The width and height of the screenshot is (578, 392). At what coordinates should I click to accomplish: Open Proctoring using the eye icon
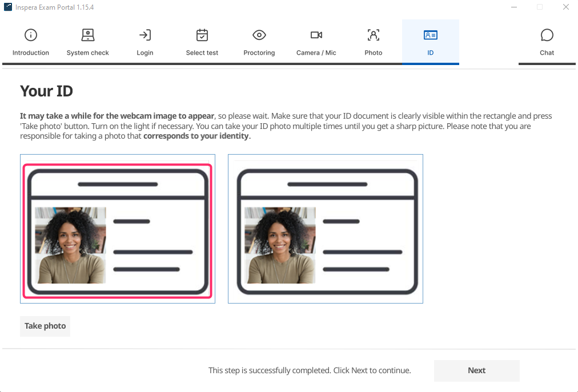[259, 35]
